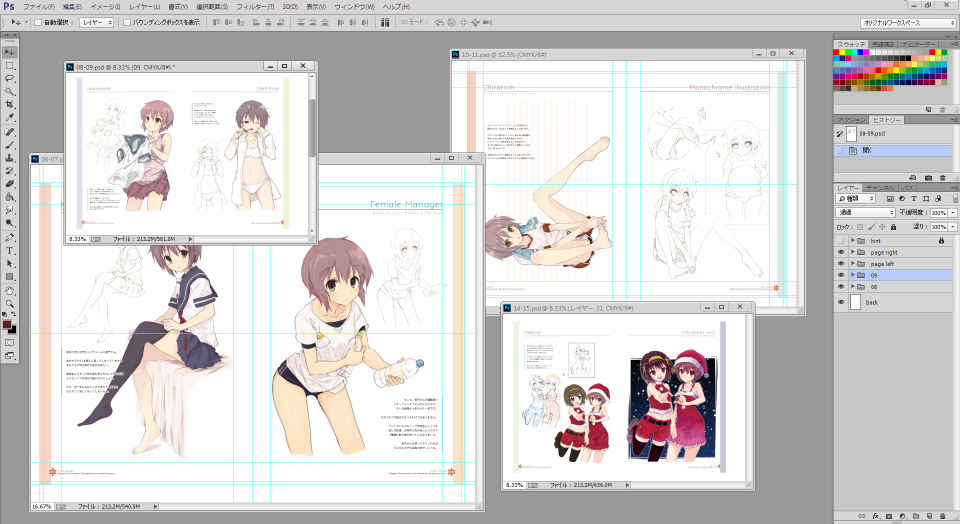Open the fill 100% slider dropdown arrow

(x=953, y=226)
